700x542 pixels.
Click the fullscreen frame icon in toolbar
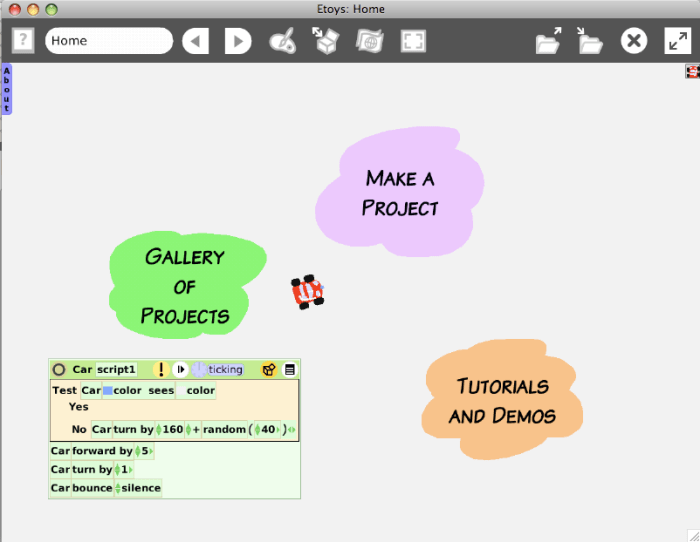[413, 41]
